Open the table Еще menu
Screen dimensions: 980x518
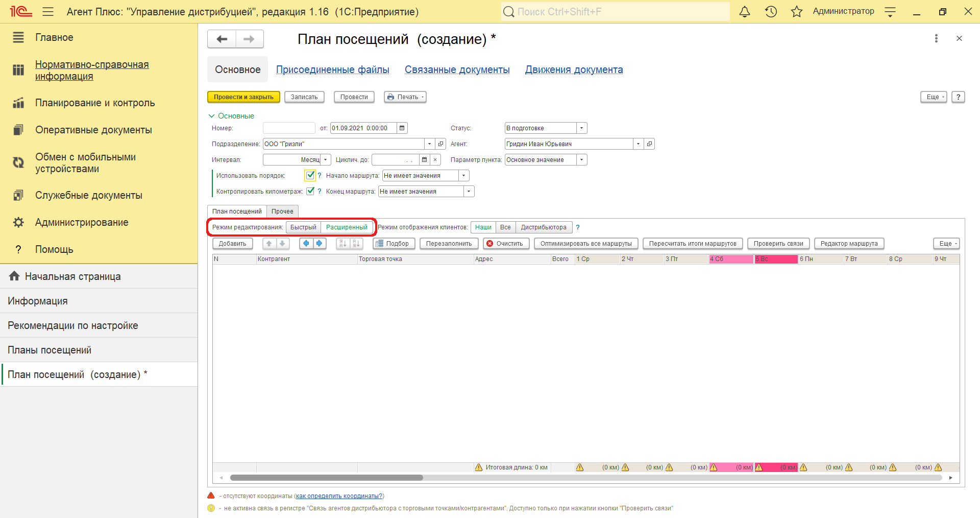pos(946,244)
